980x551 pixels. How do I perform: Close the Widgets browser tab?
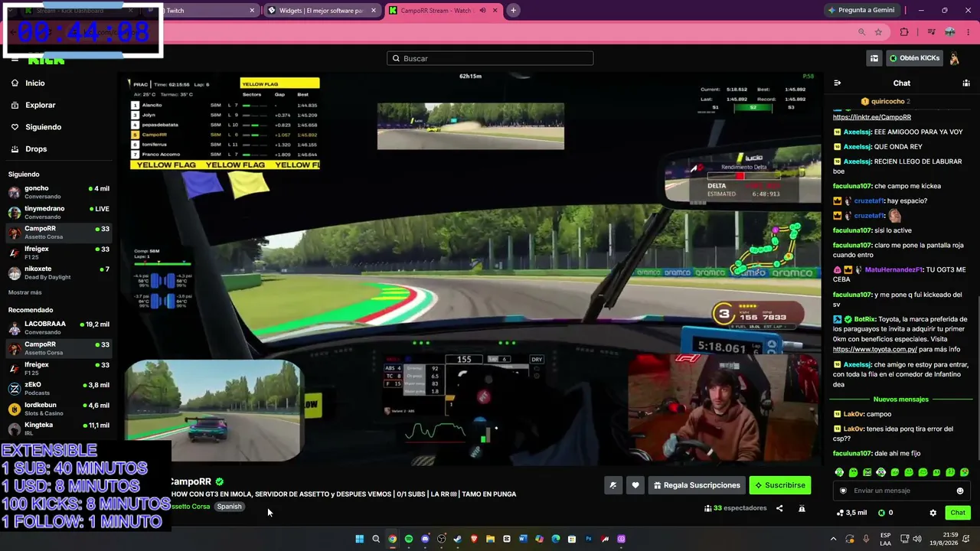click(x=374, y=11)
